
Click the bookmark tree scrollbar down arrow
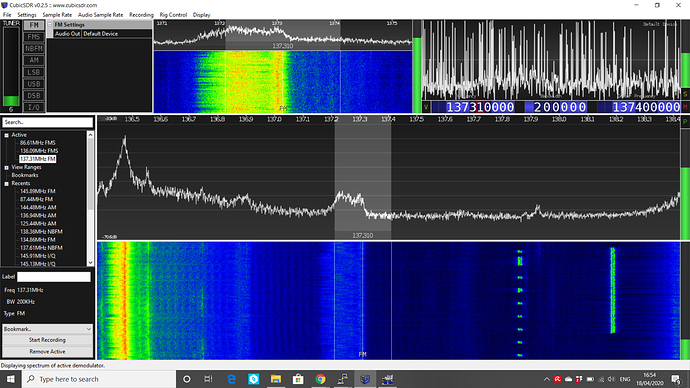(90, 263)
